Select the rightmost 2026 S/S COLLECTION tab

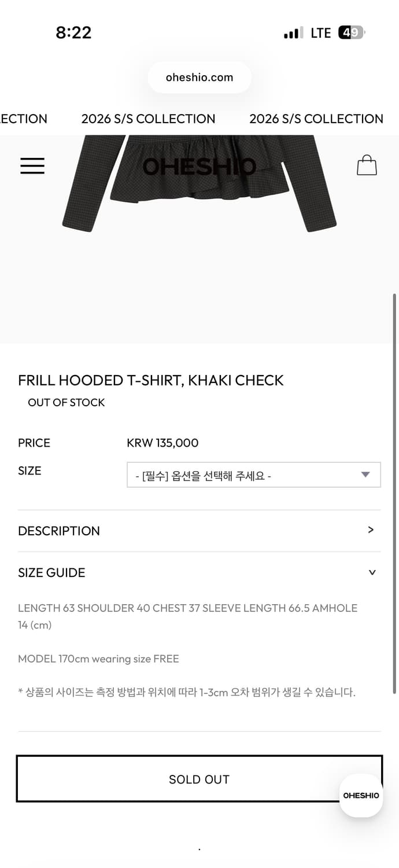316,119
